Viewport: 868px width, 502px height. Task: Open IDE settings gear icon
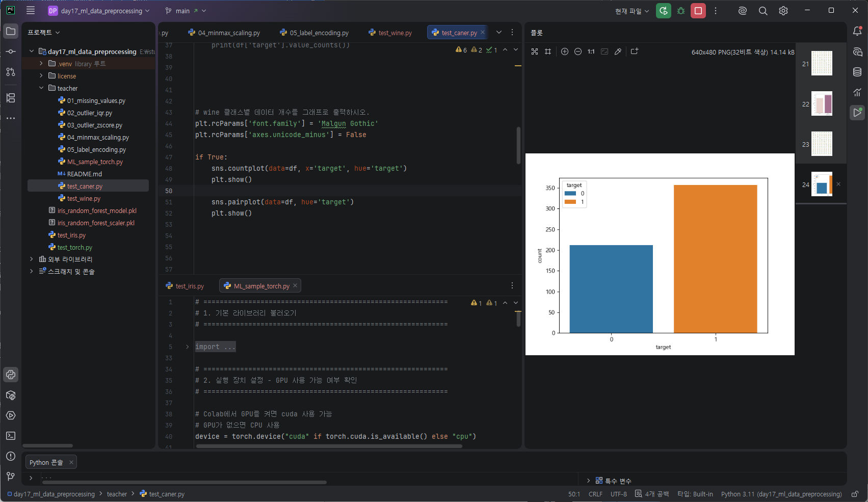pos(783,11)
